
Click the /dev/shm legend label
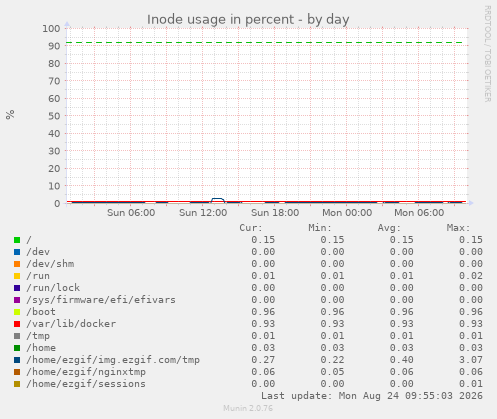(x=50, y=264)
